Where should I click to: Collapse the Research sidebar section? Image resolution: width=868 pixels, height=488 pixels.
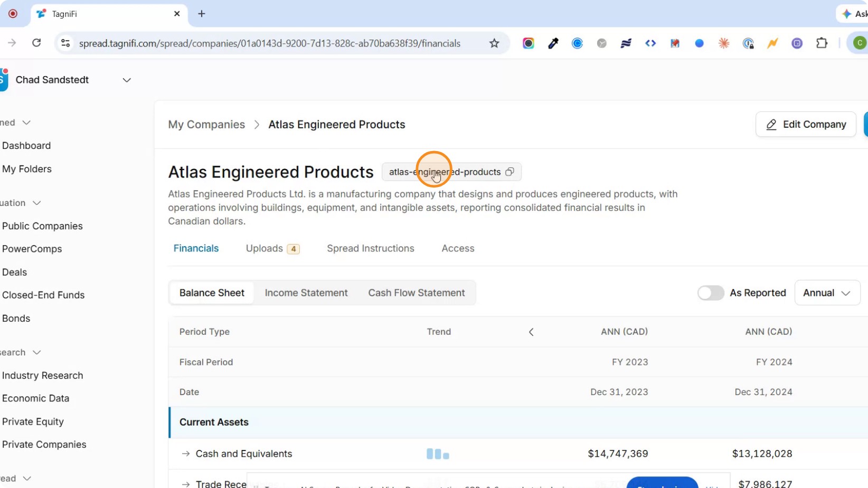[x=37, y=352]
